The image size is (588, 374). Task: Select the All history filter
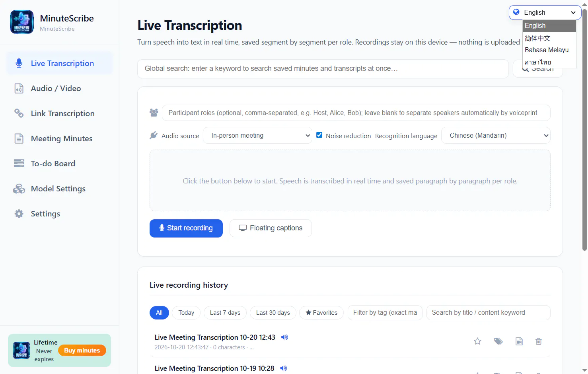[x=159, y=313]
